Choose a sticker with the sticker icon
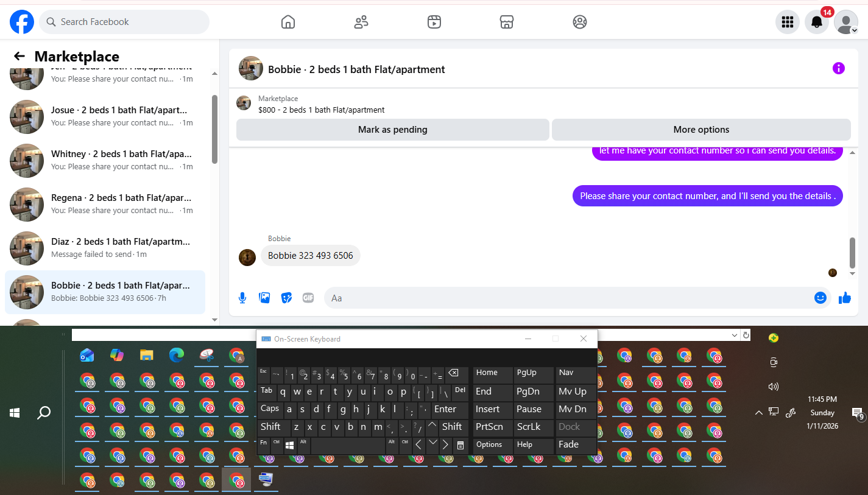This screenshot has height=495, width=868. (286, 298)
